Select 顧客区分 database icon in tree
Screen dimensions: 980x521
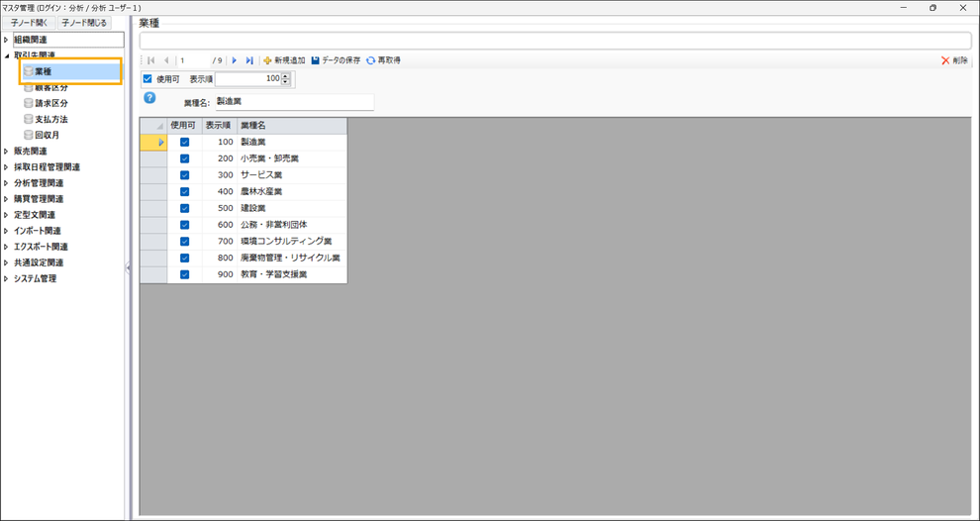point(28,87)
